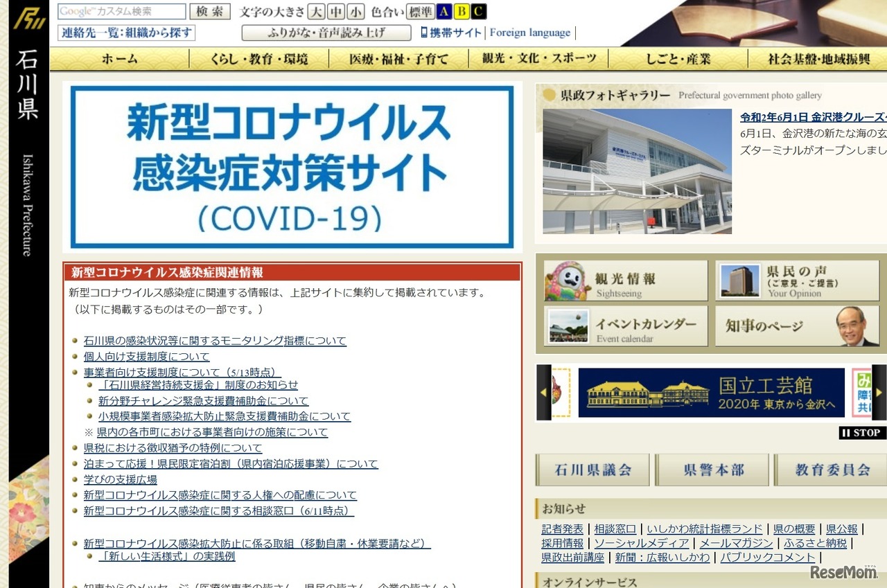Open くらし・教育・環境 menu

coord(259,60)
